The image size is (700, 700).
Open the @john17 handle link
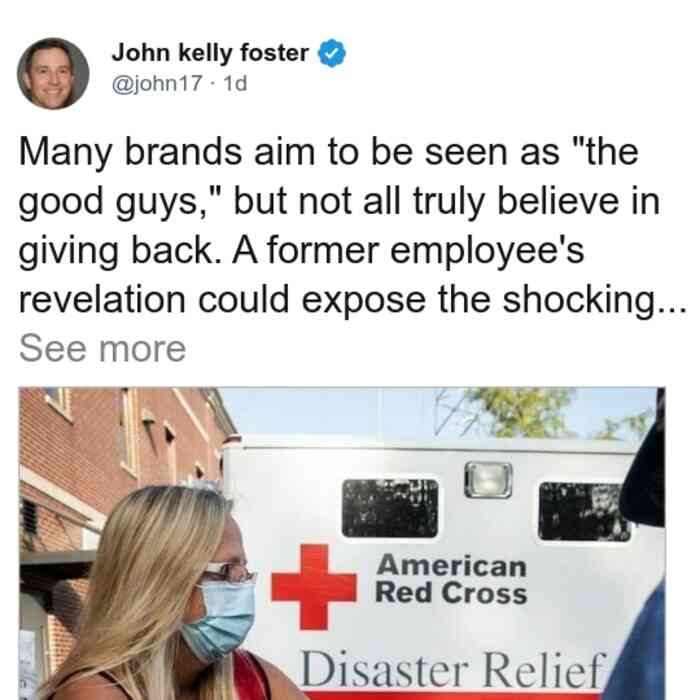[x=157, y=83]
